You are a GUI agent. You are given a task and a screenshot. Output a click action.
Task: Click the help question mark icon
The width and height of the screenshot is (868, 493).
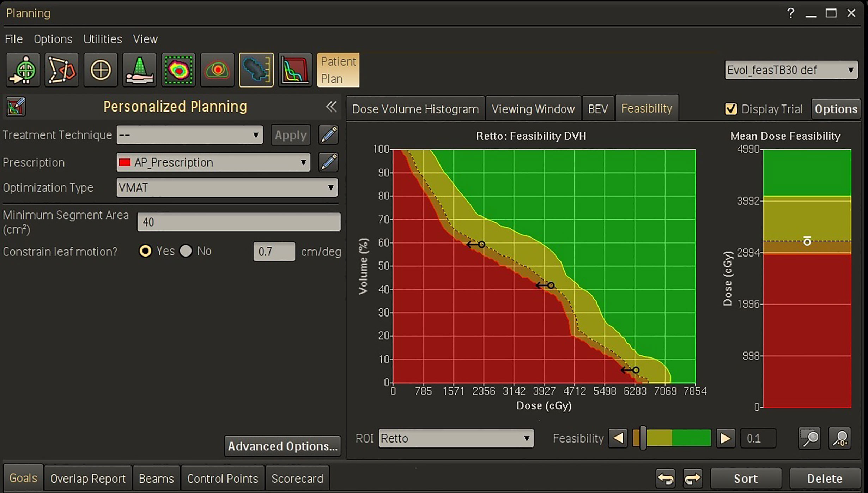790,13
